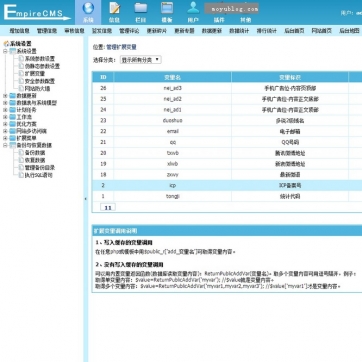Click the page icon beside 备份数据
The height and width of the screenshot is (362, 362).
21,153
